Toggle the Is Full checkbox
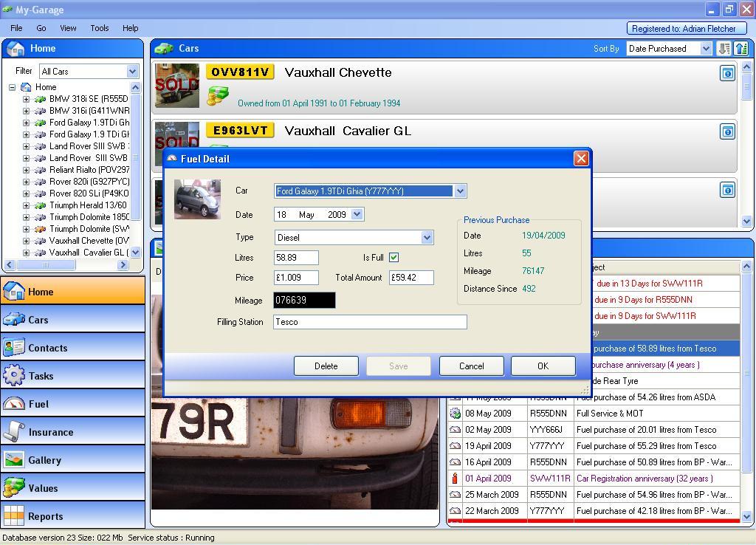The width and height of the screenshot is (756, 545). [x=394, y=258]
